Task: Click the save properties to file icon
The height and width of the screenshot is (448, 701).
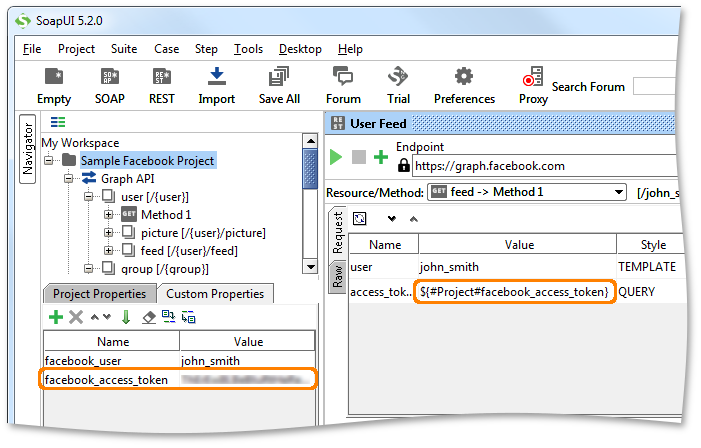Action: click(x=189, y=317)
